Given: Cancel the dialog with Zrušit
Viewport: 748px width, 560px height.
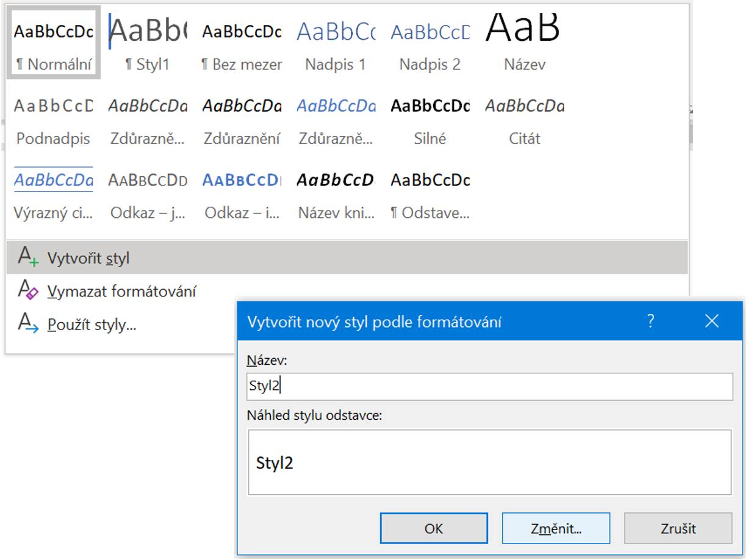Looking at the screenshot, I should coord(678,528).
